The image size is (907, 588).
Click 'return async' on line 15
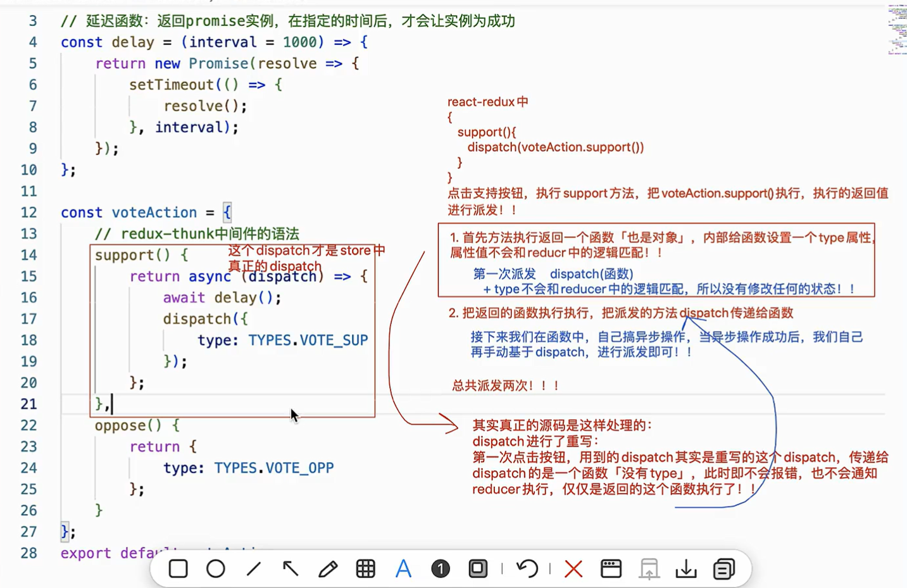click(180, 277)
